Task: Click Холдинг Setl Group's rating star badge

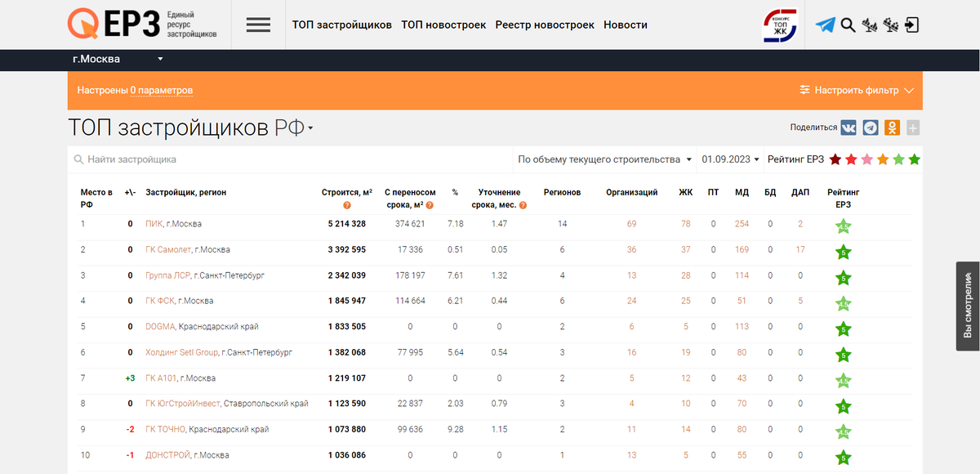Action: [844, 355]
